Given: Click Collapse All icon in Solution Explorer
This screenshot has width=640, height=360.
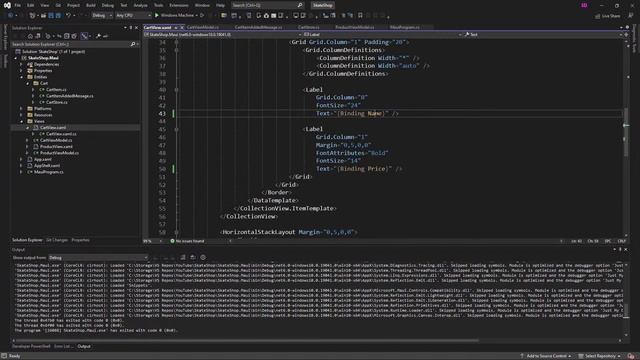Looking at the screenshot, I should tap(67, 36).
